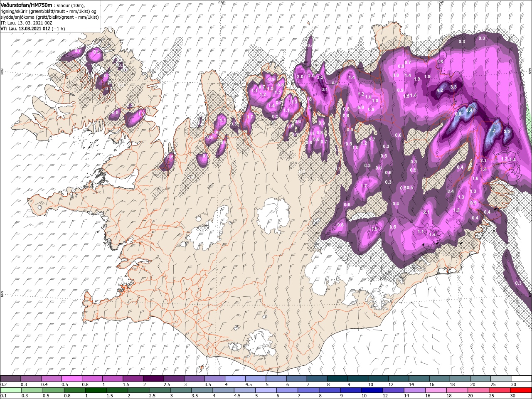
Task: Click the 'VT: Lau. 13.03.2021 01Z' valid time
Action: point(25,29)
